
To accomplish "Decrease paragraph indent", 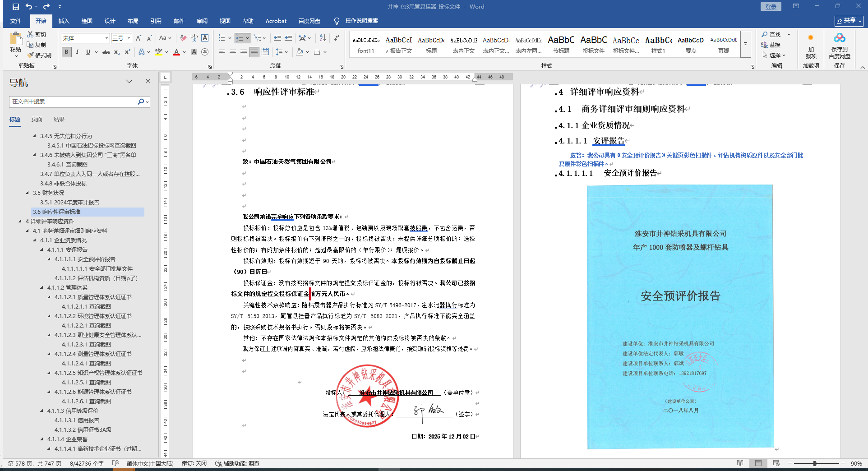I will point(277,38).
